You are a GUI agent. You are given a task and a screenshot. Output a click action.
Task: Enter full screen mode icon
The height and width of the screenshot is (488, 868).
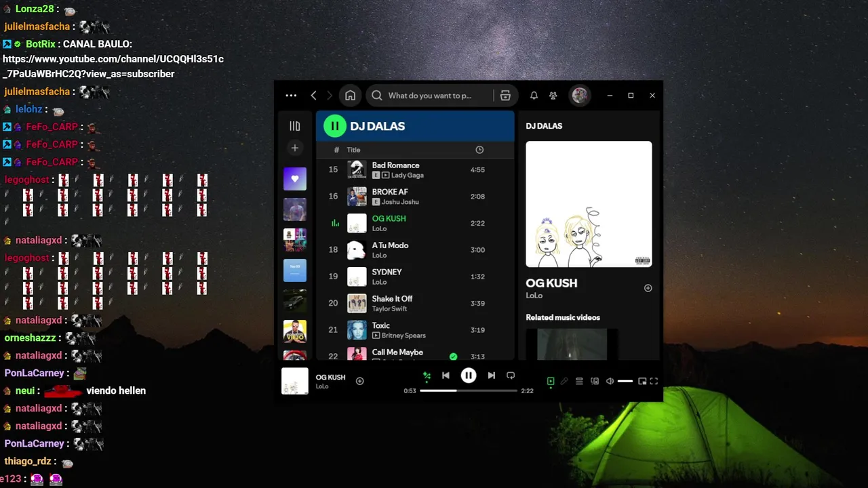(x=654, y=382)
